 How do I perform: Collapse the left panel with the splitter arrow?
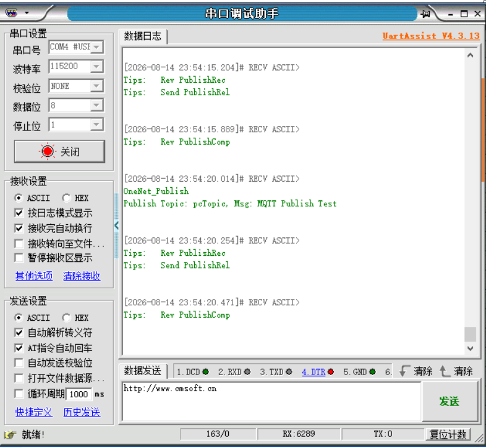pos(116,226)
